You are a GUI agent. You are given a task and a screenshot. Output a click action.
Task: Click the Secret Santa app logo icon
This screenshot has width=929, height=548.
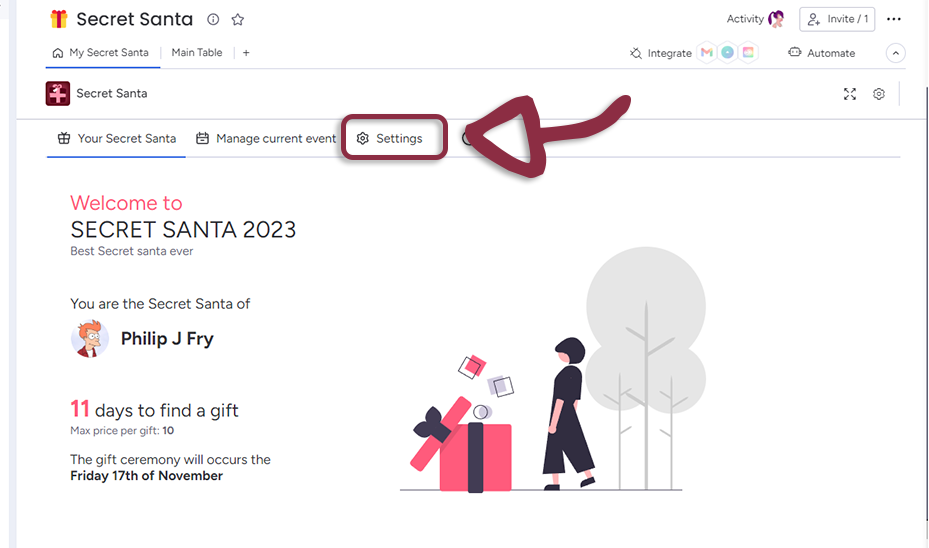[58, 94]
